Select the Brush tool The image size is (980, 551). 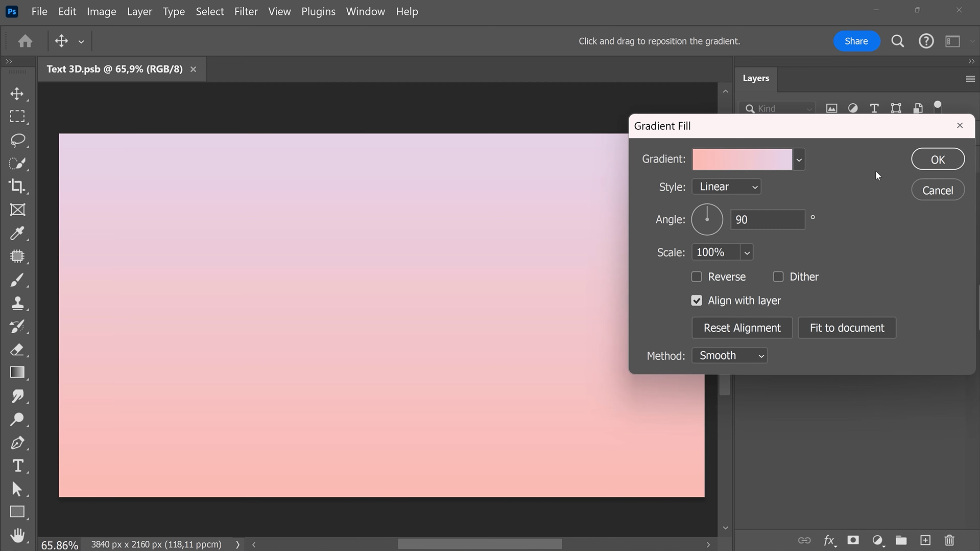tap(17, 280)
